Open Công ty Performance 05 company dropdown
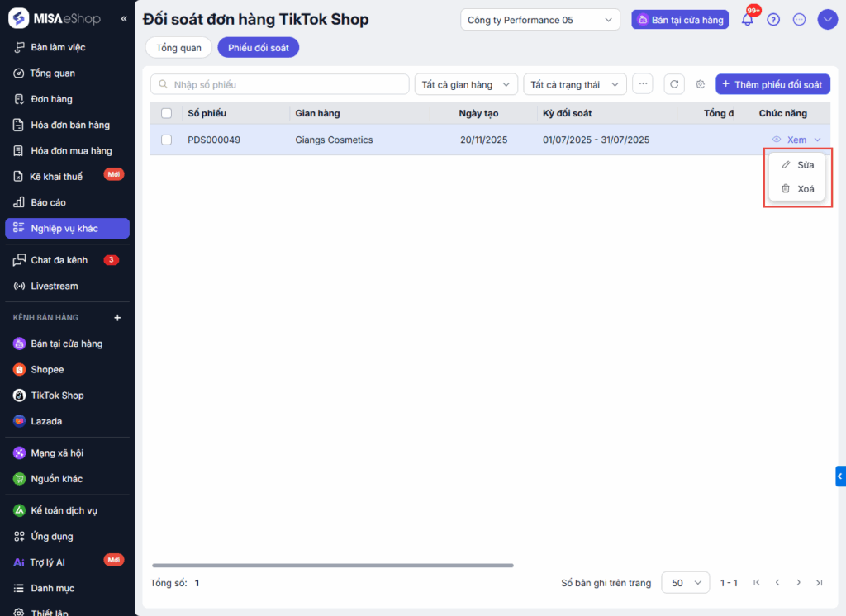 click(x=540, y=20)
